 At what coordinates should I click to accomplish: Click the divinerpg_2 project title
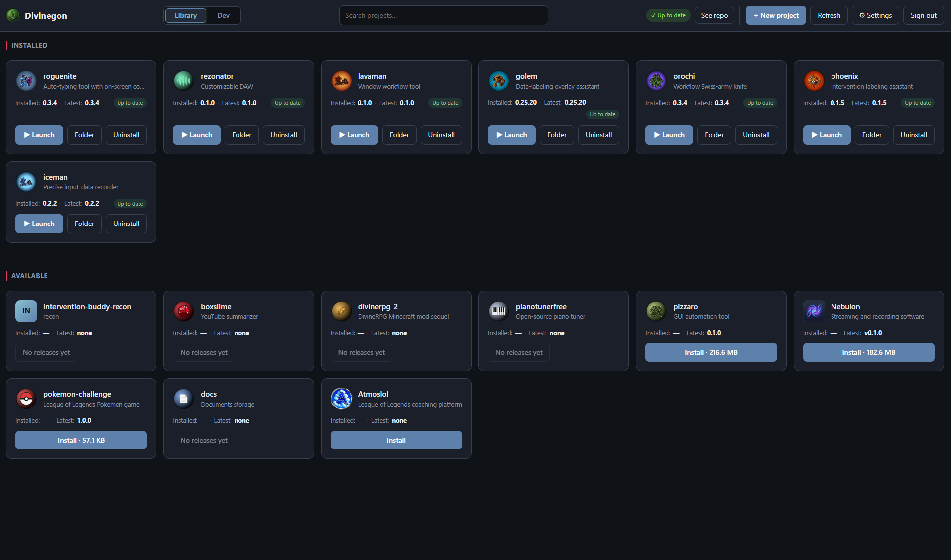click(378, 307)
